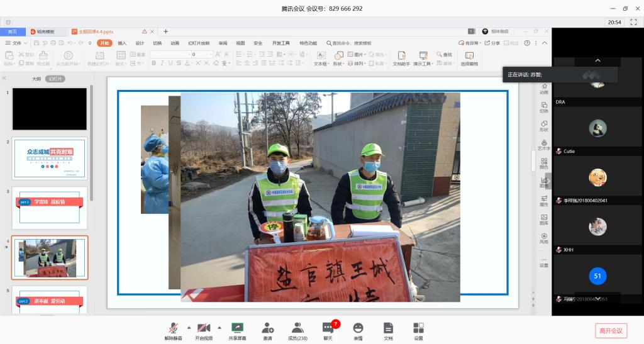
Task: Select the 开始 ribbon tab
Action: tap(104, 43)
